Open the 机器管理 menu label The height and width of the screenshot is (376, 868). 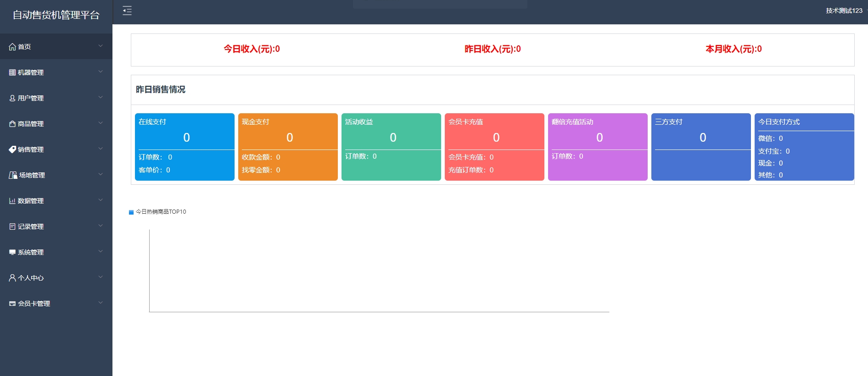[x=31, y=72]
